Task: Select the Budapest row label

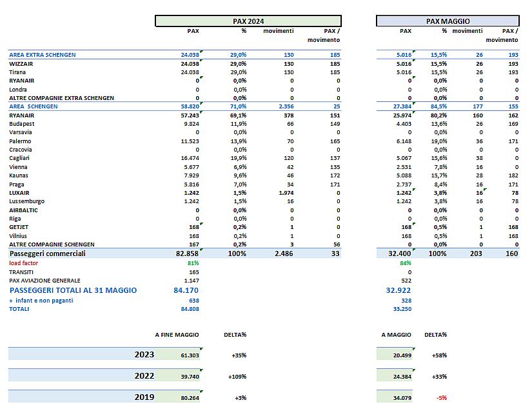Action: point(22,124)
